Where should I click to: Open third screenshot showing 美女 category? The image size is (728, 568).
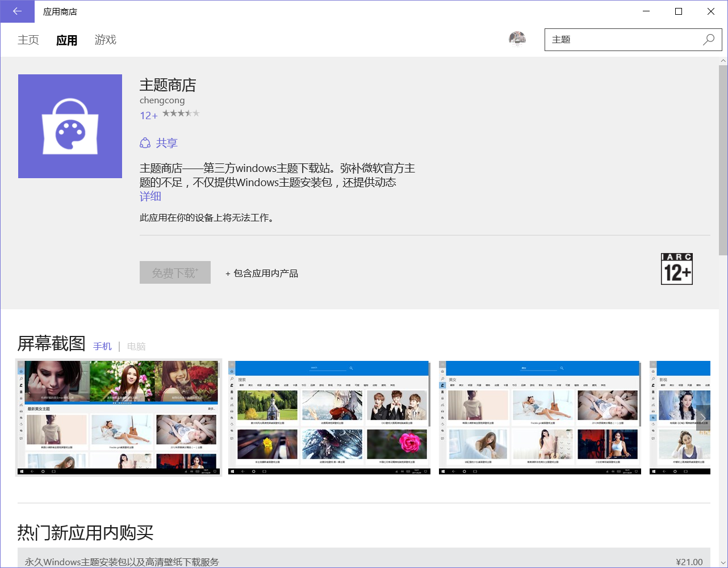click(x=540, y=417)
